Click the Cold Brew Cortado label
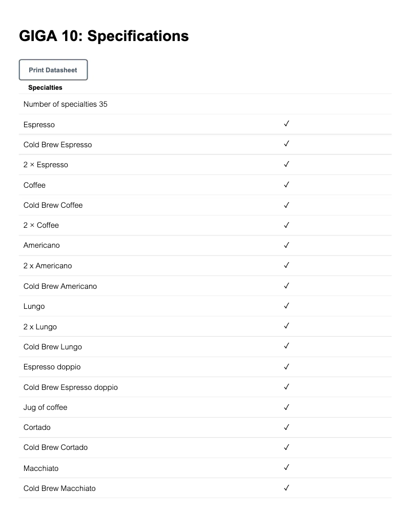The image size is (411, 532). pyautogui.click(x=55, y=447)
